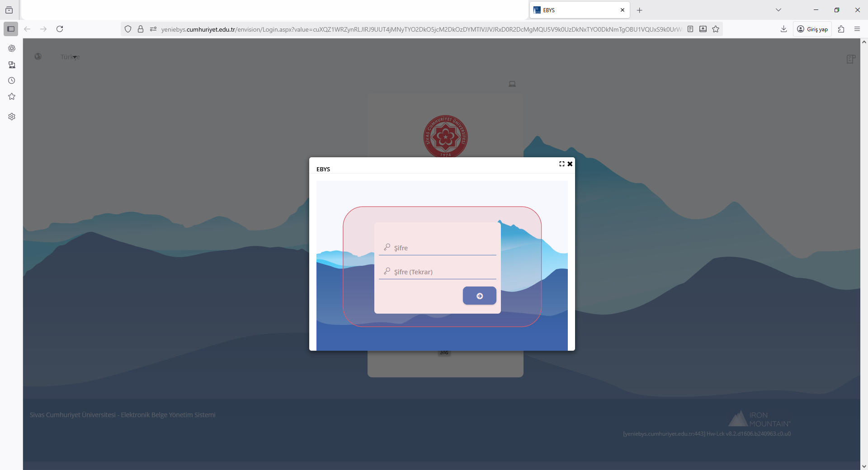This screenshot has width=868, height=470.
Task: Show browsing history in the sidebar
Action: (12, 80)
